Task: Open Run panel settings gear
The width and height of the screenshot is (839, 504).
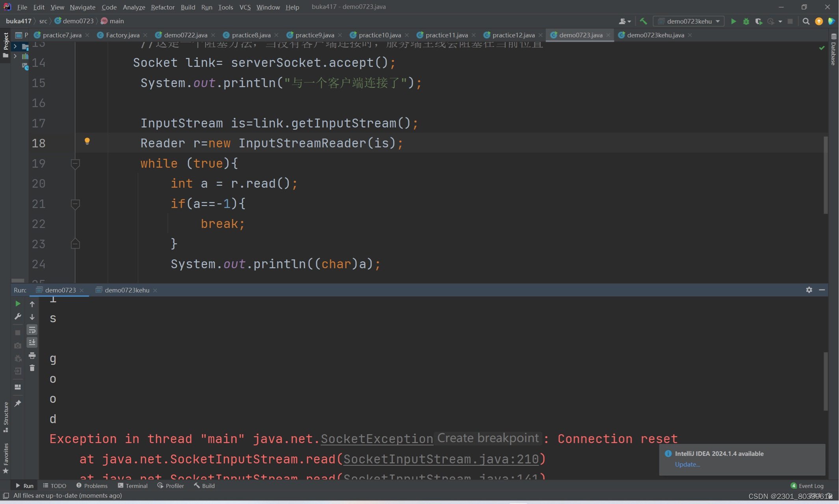Action: [x=809, y=290]
